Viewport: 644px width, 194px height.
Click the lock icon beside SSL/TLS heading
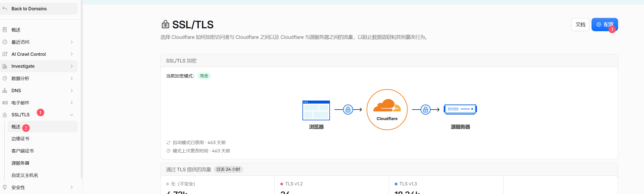[165, 24]
